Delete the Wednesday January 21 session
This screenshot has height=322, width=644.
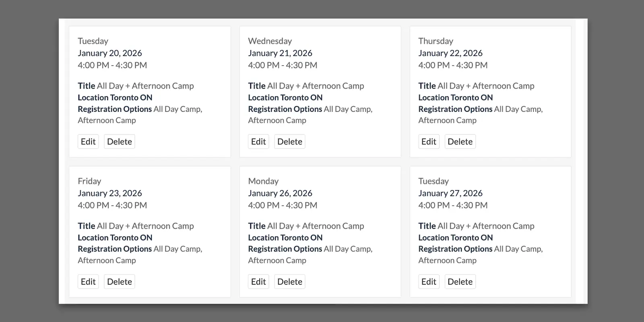[x=290, y=142]
